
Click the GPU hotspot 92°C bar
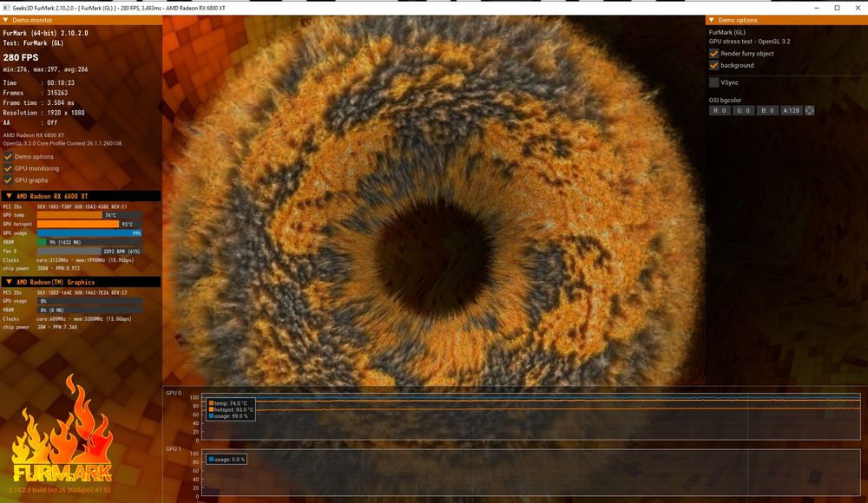(x=89, y=224)
